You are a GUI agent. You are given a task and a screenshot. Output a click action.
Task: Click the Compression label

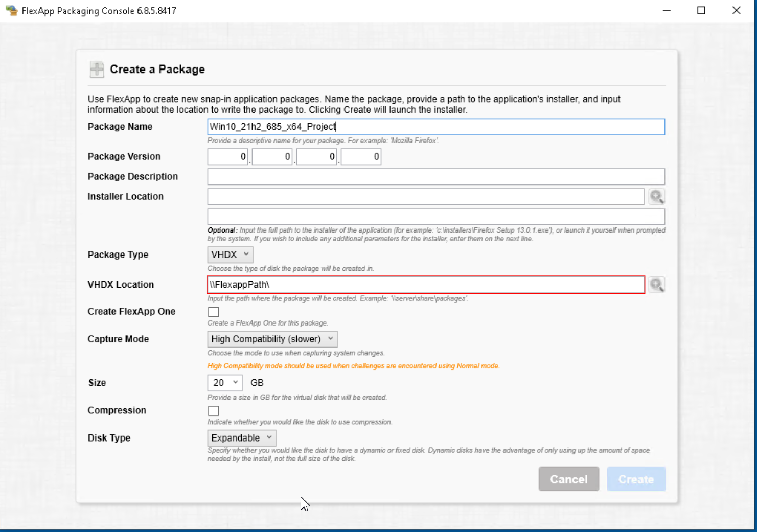pyautogui.click(x=117, y=410)
